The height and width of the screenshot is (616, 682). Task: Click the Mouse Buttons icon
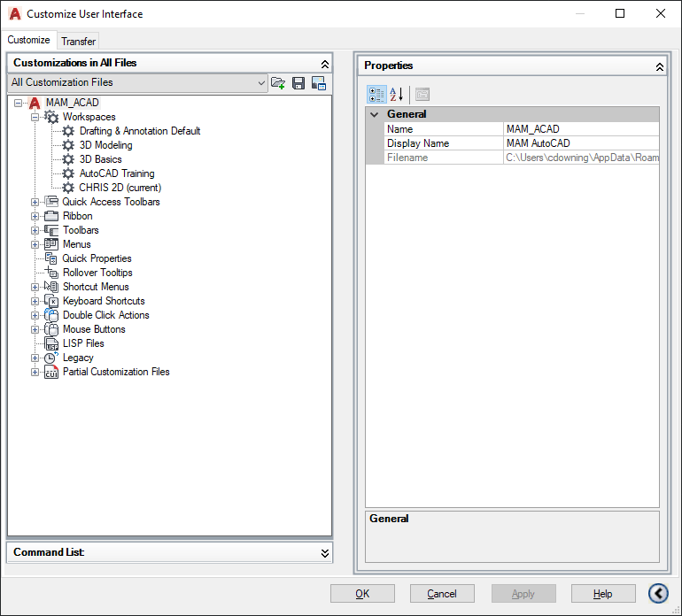pos(51,329)
